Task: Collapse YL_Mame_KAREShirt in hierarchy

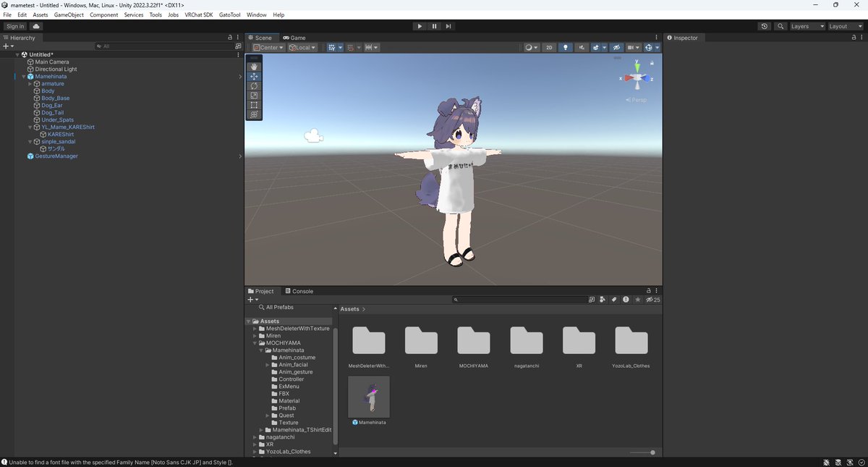Action: 30,127
